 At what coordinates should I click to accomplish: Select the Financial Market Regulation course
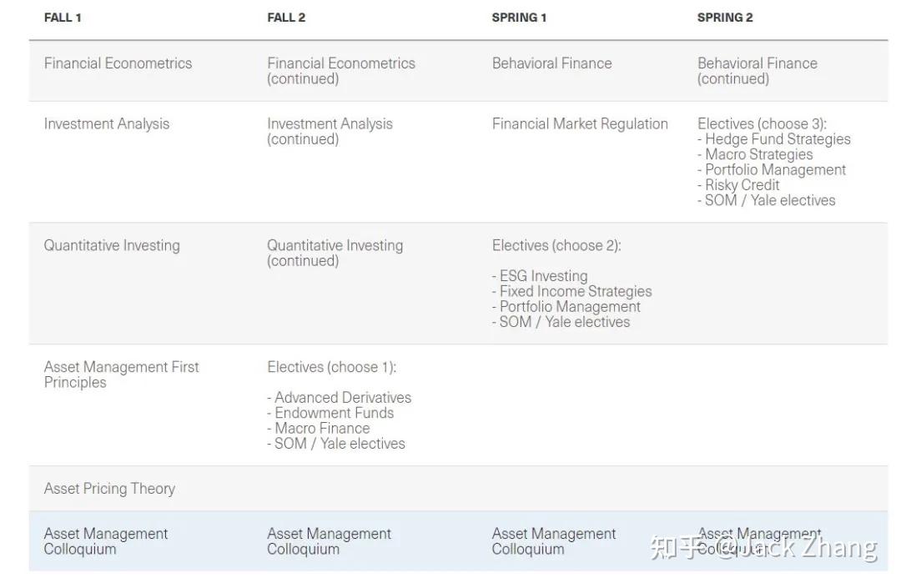580,124
